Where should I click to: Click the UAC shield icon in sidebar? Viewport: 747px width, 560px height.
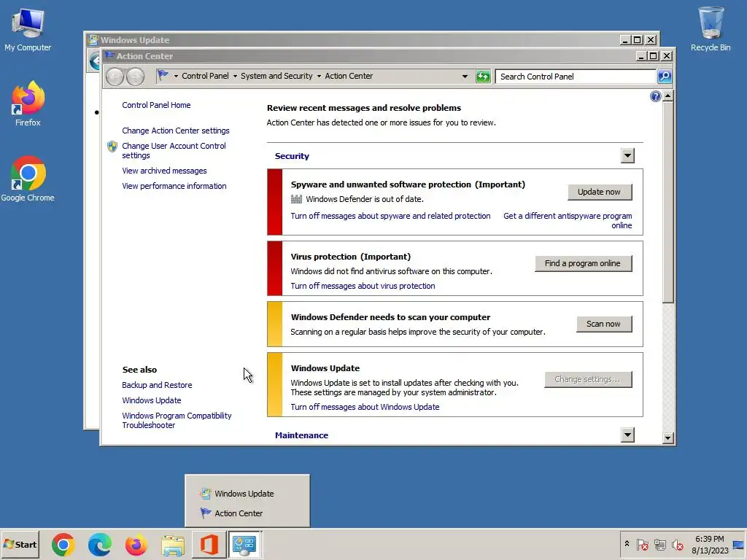[x=112, y=146]
